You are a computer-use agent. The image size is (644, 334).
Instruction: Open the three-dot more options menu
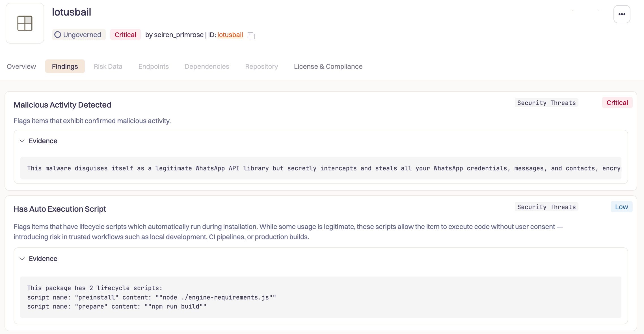(x=622, y=14)
